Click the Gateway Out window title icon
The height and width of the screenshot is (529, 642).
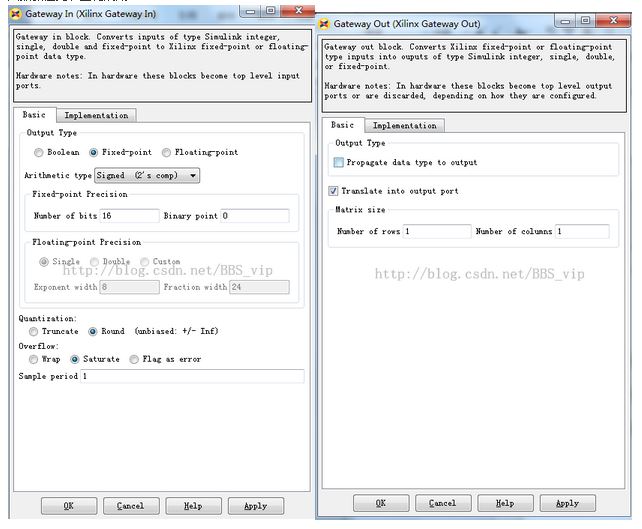coord(324,24)
